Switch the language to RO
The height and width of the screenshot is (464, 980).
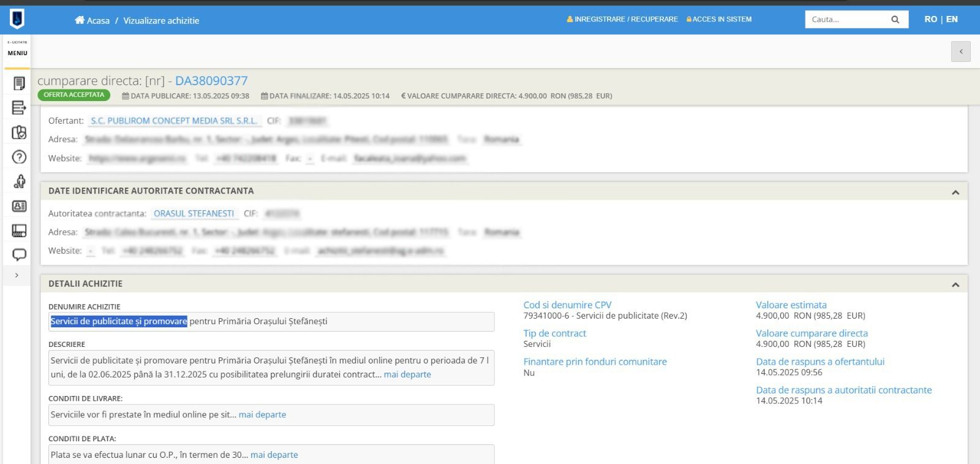click(x=930, y=19)
